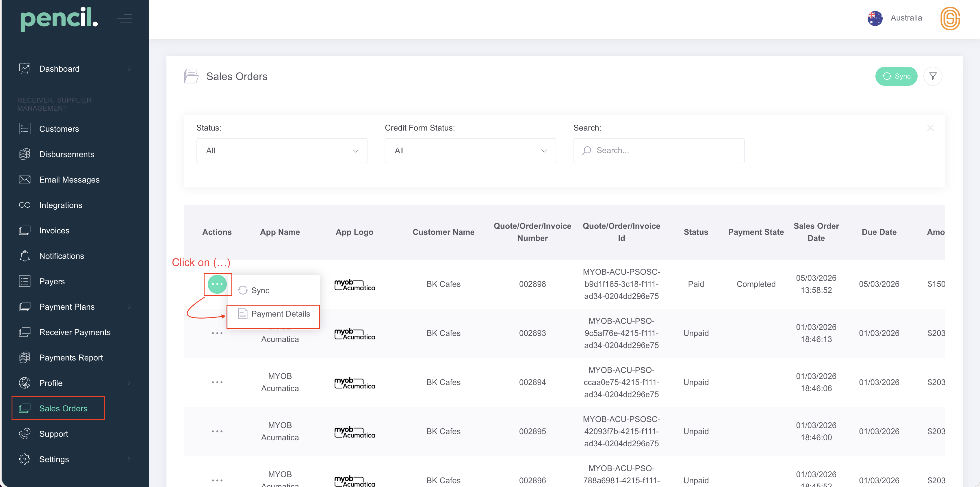The image size is (980, 487).
Task: Click the Payment State column header
Action: point(756,232)
